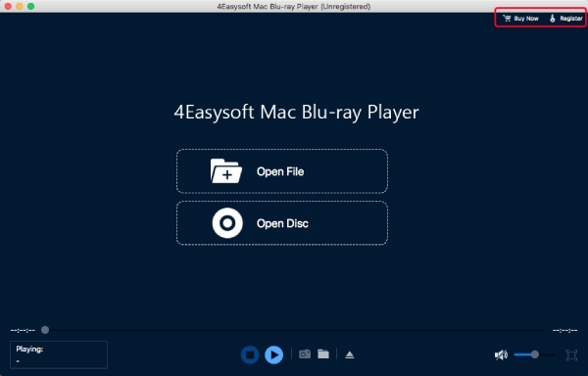Click the Open File button

pos(282,171)
